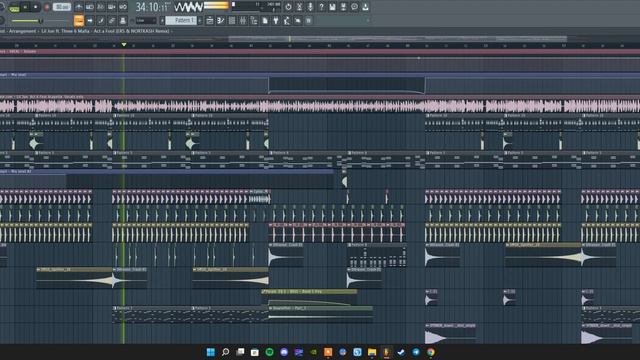This screenshot has width=640, height=360.
Task: Toggle countdown before recording
Action: (x=100, y=7)
